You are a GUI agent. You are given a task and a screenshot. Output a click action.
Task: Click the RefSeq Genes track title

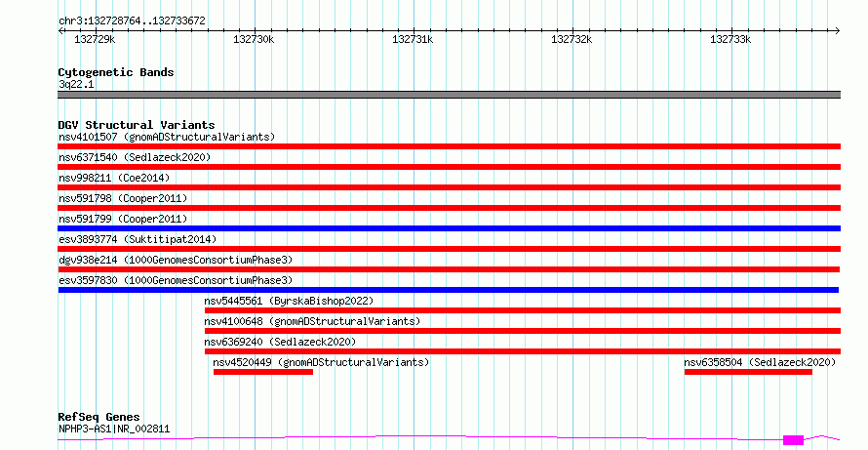pyautogui.click(x=99, y=417)
